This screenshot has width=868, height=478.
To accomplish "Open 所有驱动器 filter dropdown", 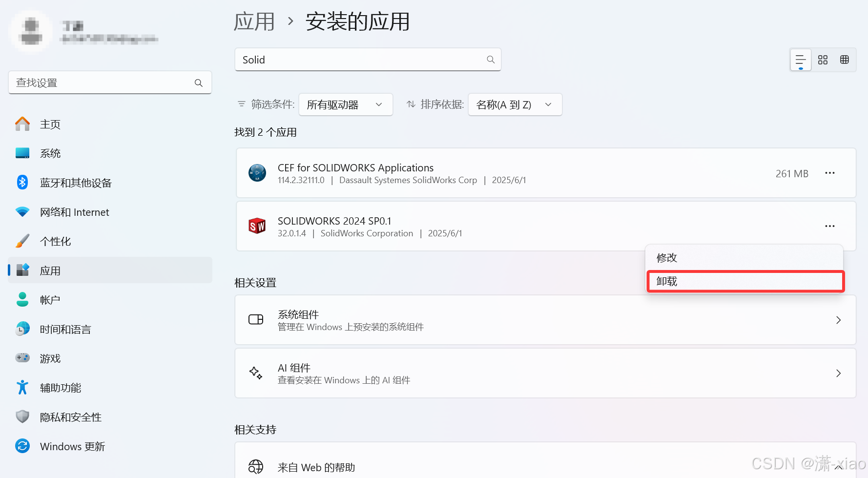I will pos(346,104).
